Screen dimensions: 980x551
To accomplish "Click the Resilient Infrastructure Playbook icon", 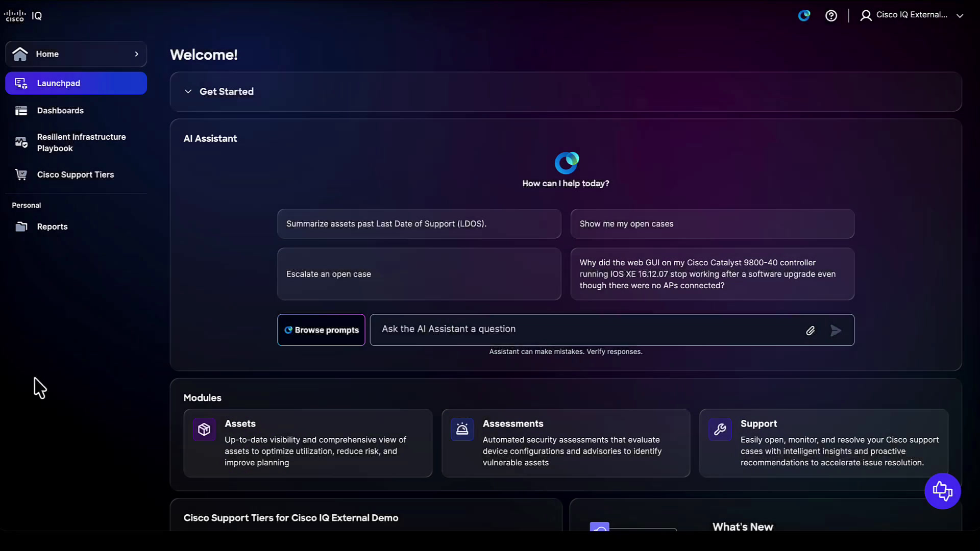I will click(21, 142).
